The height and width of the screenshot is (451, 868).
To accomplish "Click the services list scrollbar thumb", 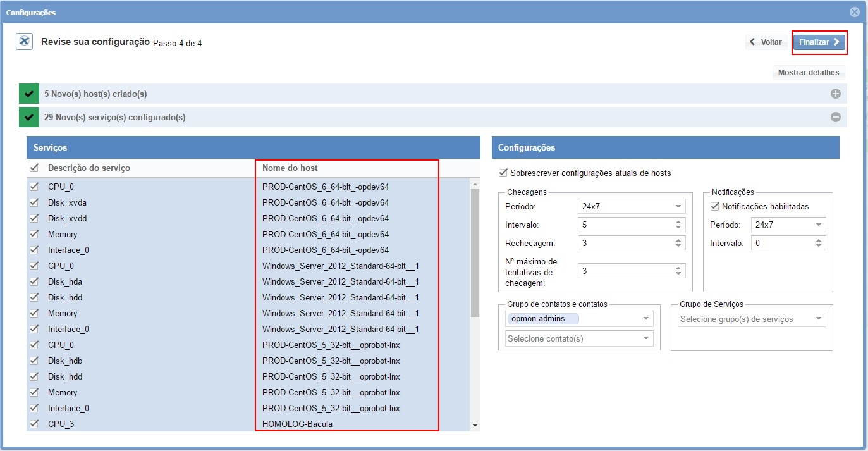I will click(475, 253).
